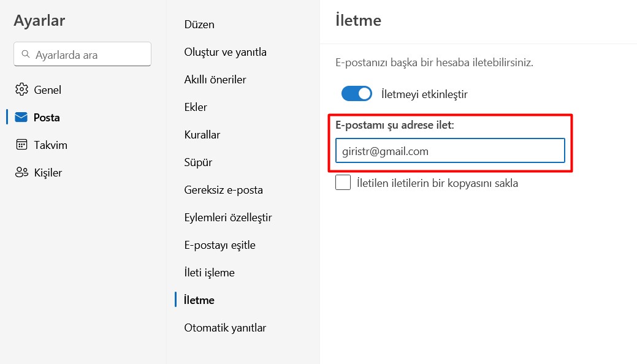Go to the Ekler section
637x364 pixels.
point(195,107)
